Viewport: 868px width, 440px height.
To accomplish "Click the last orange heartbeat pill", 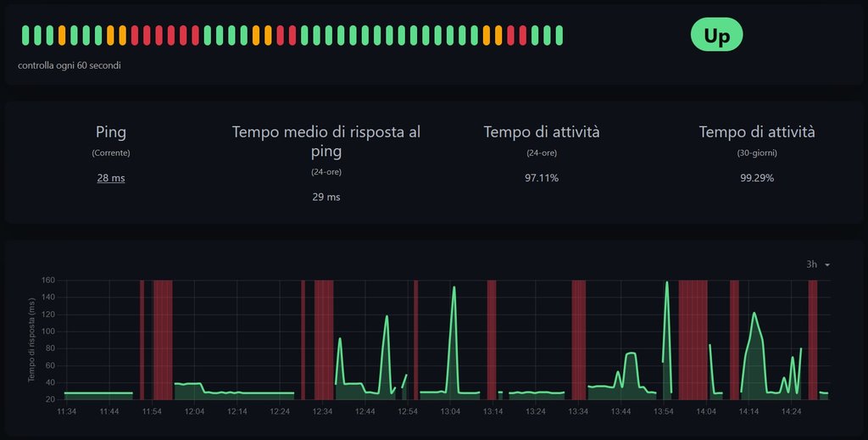I will [x=498, y=36].
